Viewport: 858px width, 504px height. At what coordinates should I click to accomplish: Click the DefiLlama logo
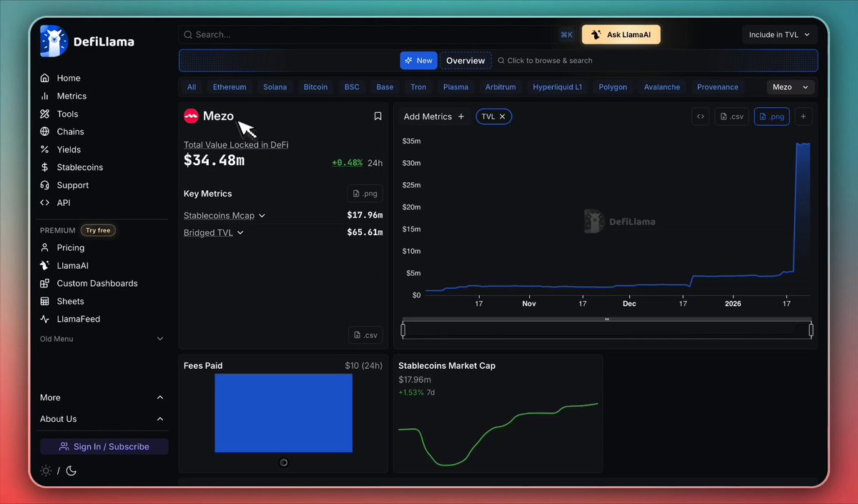coord(87,41)
